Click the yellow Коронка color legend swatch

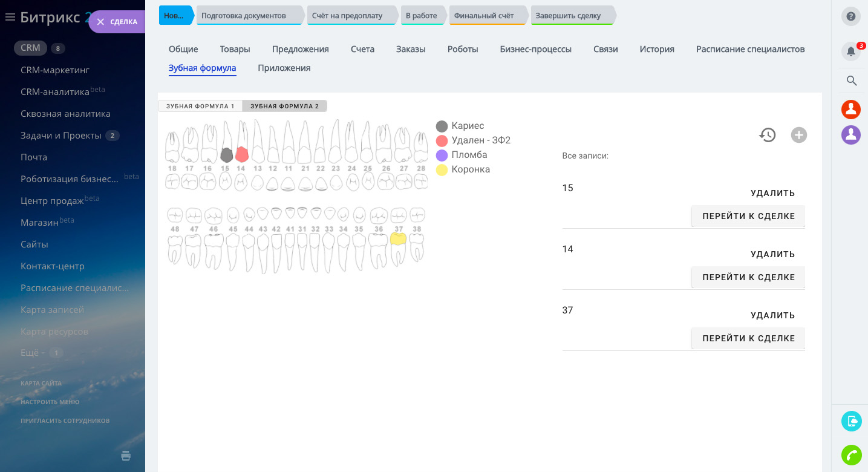[442, 170]
